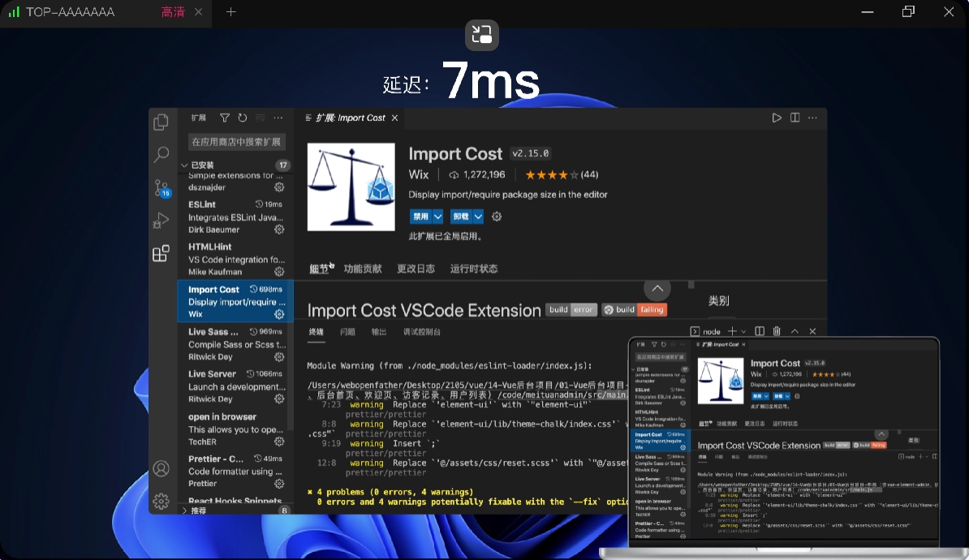Click the uninstall (卸载) button
Screen dimensions: 969x560
coord(462,217)
